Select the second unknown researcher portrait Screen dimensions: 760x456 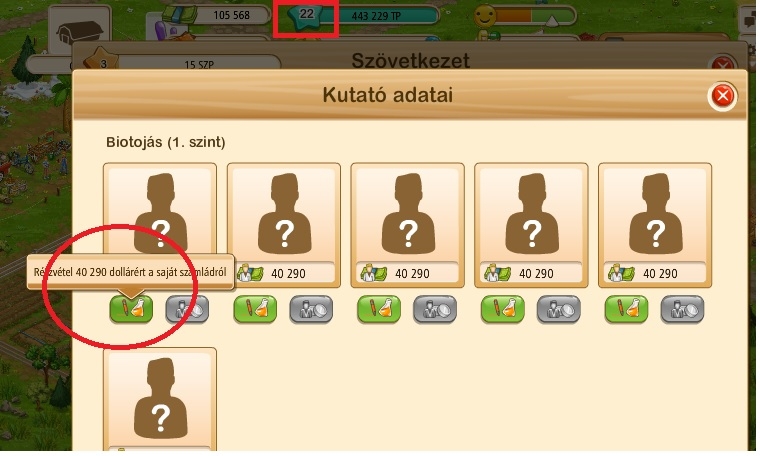tap(284, 214)
